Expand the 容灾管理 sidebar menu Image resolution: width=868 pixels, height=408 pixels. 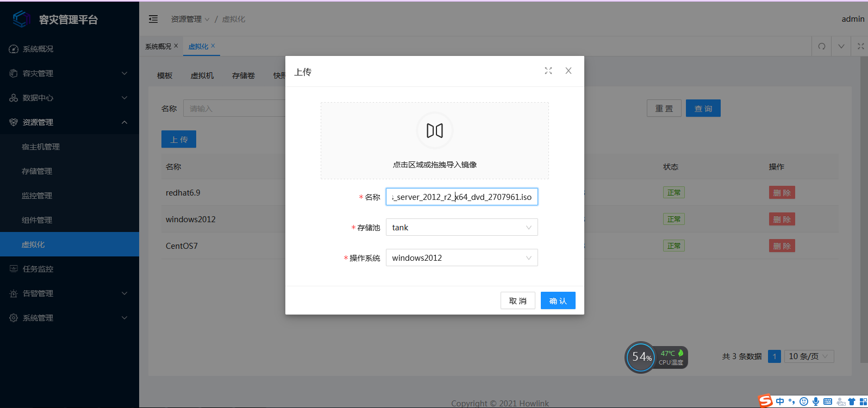[70, 73]
